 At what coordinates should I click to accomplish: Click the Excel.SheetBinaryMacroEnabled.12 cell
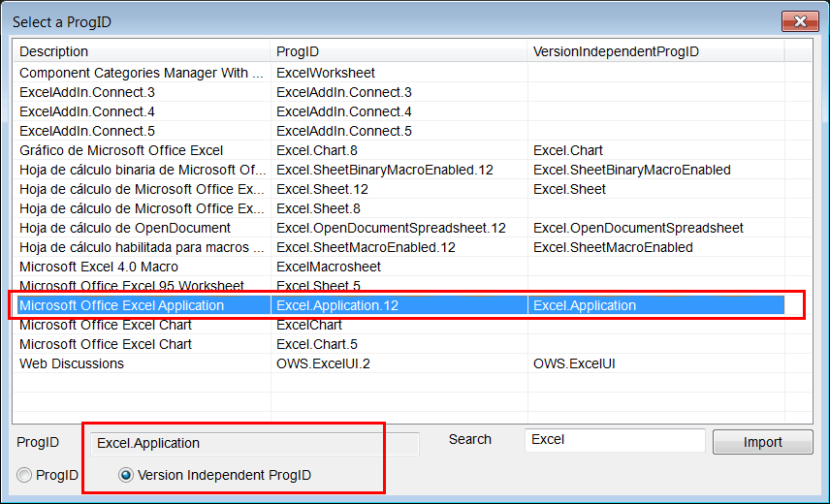tap(399, 170)
